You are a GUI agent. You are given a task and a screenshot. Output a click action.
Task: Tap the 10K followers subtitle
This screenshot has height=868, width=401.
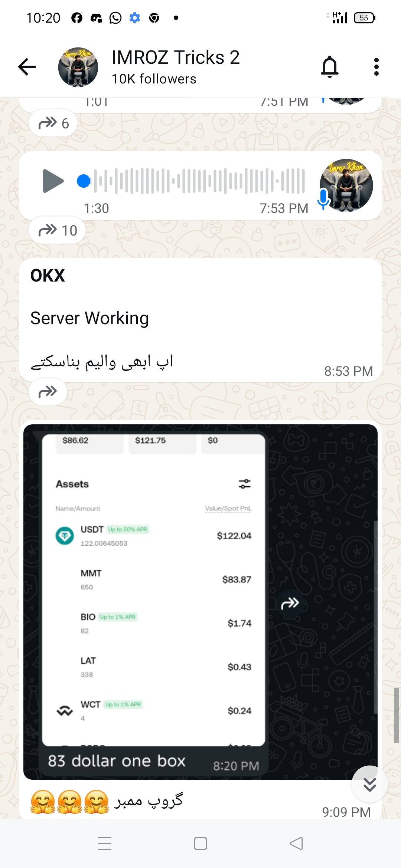click(154, 79)
